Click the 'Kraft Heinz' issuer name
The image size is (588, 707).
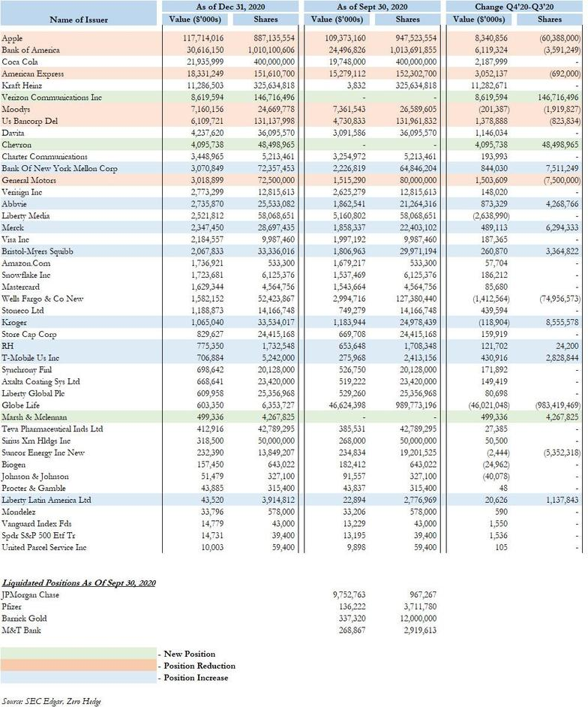(x=22, y=86)
